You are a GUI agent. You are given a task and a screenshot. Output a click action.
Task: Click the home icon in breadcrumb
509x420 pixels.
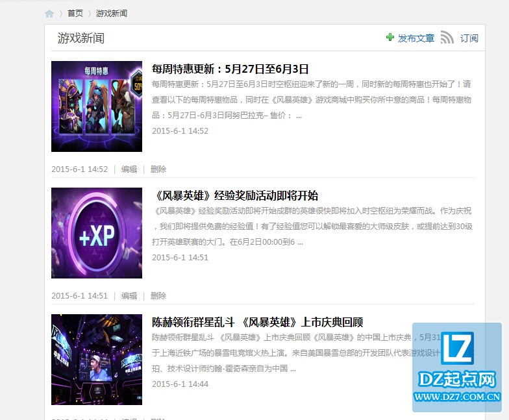49,14
